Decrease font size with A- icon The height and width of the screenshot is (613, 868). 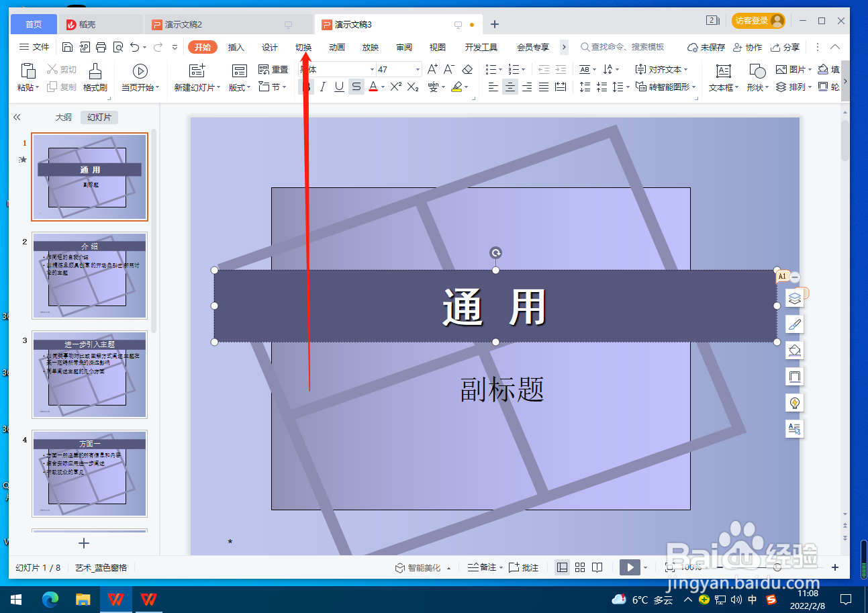[x=449, y=69]
